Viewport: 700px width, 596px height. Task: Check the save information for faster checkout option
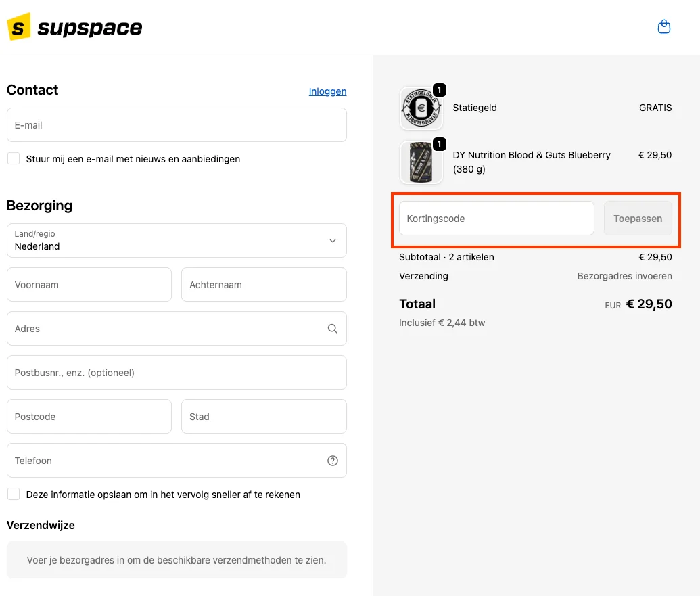[x=13, y=494]
